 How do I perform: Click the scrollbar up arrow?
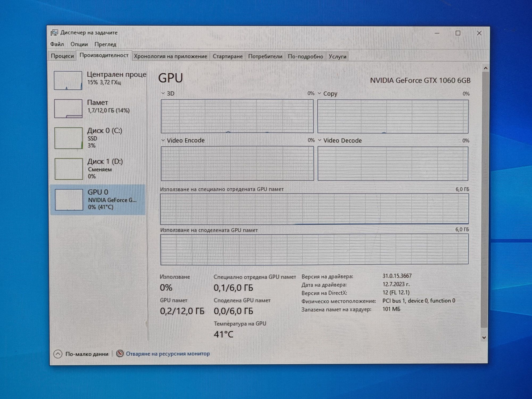pyautogui.click(x=485, y=68)
